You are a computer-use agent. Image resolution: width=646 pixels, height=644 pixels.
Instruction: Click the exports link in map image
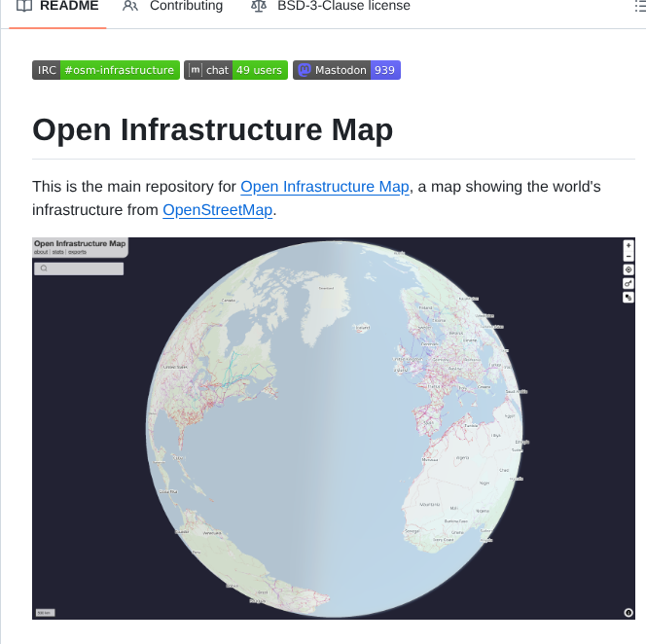click(x=77, y=252)
